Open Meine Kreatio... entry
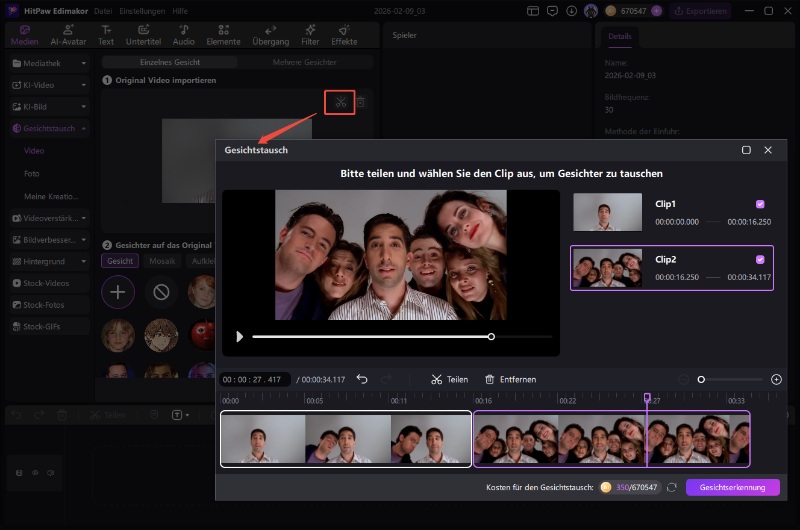The height and width of the screenshot is (530, 800). (x=51, y=196)
